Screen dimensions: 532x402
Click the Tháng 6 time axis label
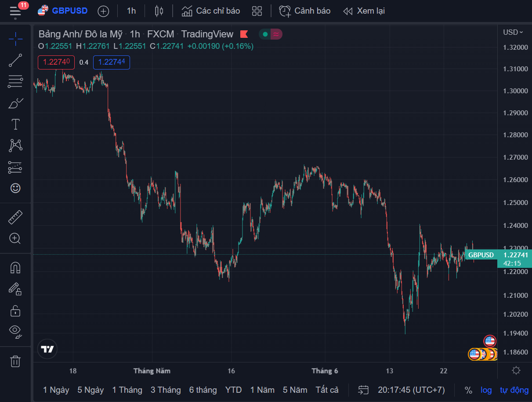coord(325,371)
